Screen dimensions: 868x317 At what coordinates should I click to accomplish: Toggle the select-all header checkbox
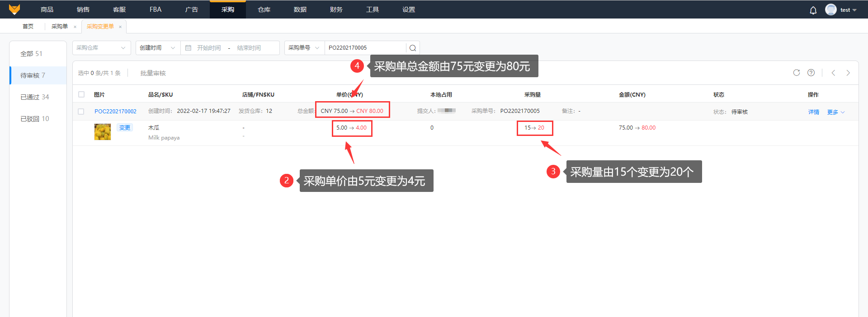pyautogui.click(x=81, y=94)
